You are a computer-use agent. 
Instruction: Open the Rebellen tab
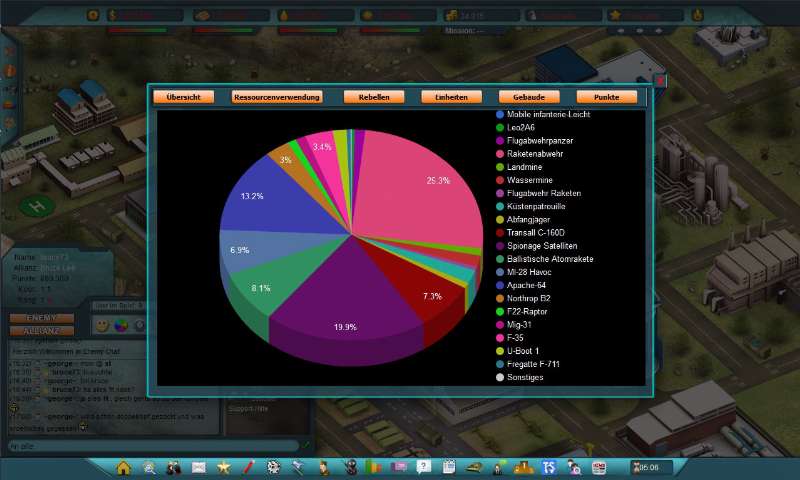click(374, 97)
